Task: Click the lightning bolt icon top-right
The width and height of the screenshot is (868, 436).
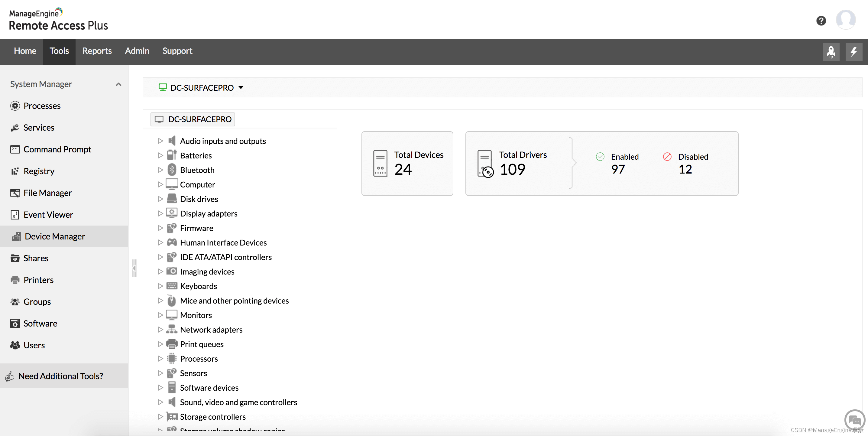Action: pyautogui.click(x=853, y=50)
